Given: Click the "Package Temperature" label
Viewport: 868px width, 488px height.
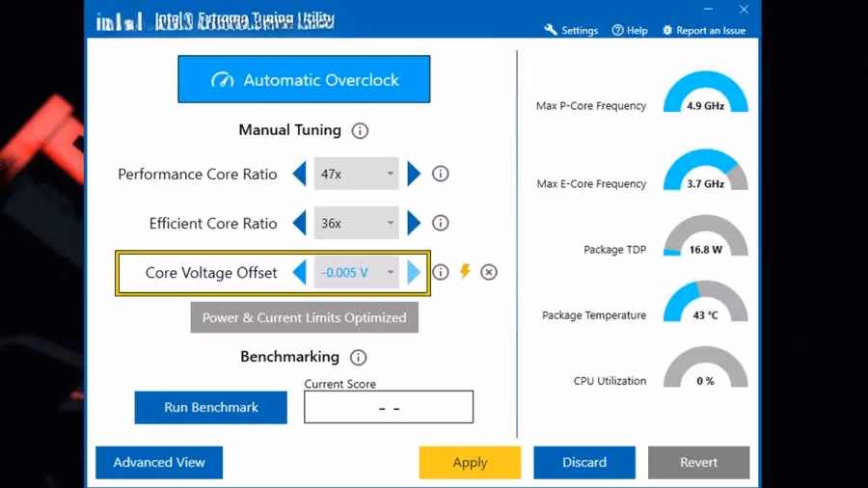Looking at the screenshot, I should point(594,314).
